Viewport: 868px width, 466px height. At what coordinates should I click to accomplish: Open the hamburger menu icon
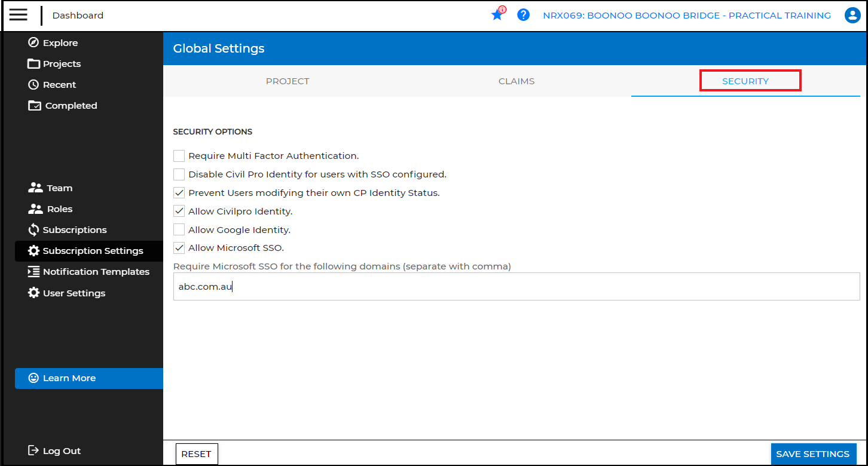(19, 15)
